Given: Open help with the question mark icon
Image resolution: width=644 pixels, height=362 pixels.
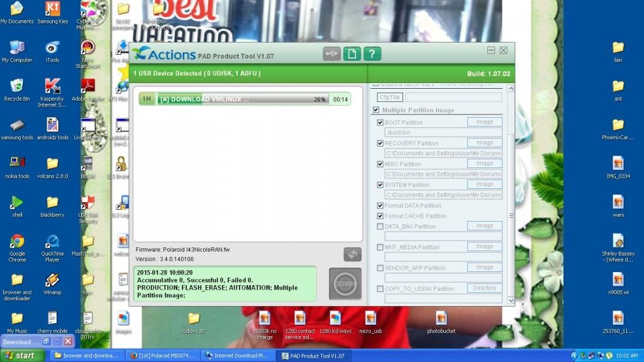Looking at the screenshot, I should coord(372,54).
